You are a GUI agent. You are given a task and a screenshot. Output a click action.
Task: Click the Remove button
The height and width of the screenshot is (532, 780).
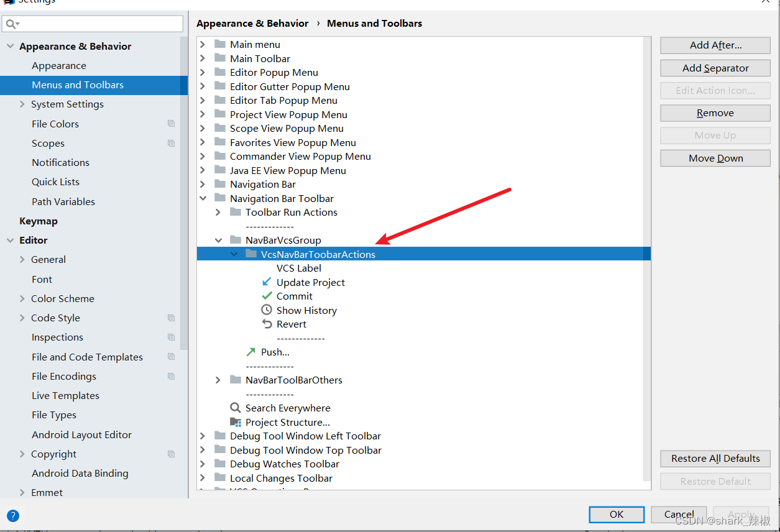pos(715,112)
